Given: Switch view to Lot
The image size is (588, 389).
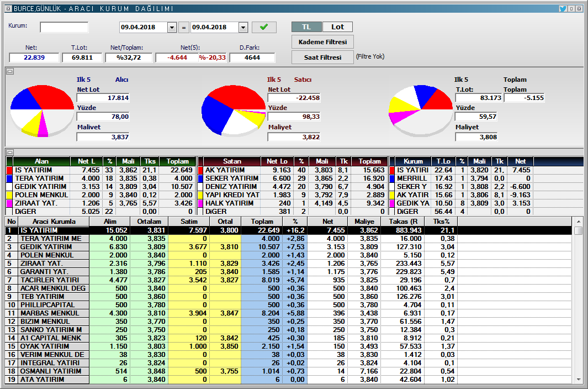Looking at the screenshot, I should click(337, 27).
